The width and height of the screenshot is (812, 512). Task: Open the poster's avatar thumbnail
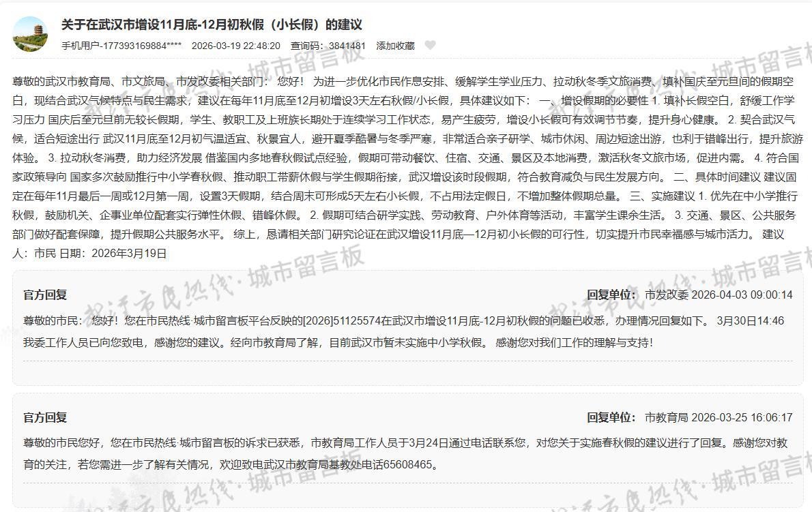[30, 34]
